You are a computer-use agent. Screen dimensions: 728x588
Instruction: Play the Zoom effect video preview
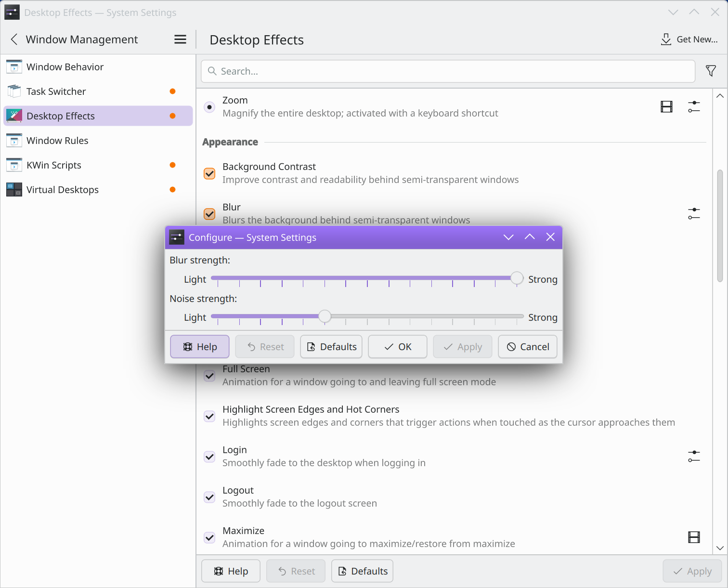tap(666, 106)
